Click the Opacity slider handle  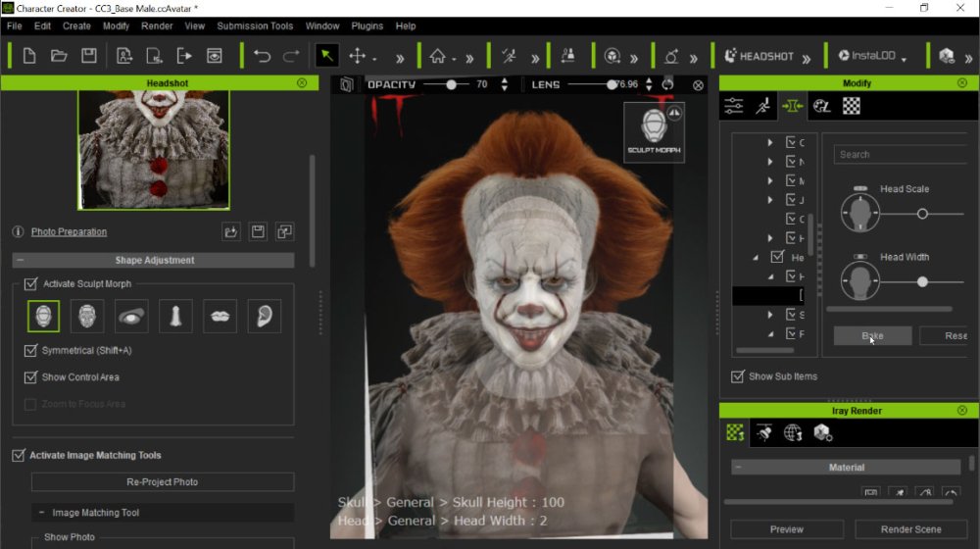click(x=451, y=84)
